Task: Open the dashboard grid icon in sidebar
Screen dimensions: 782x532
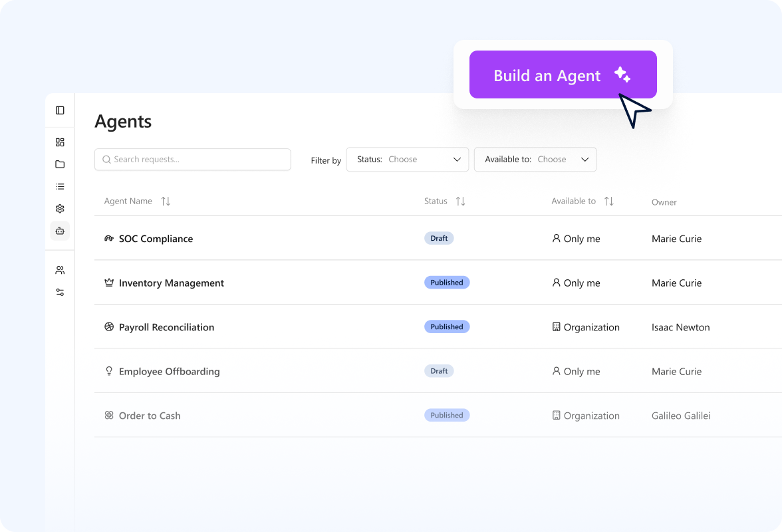Action: [60, 142]
